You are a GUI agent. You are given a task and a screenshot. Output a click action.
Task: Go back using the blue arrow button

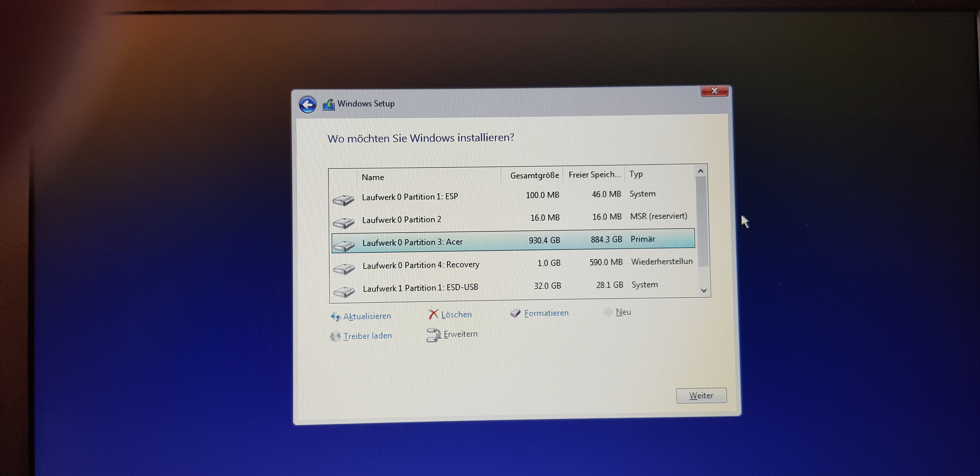tap(307, 105)
